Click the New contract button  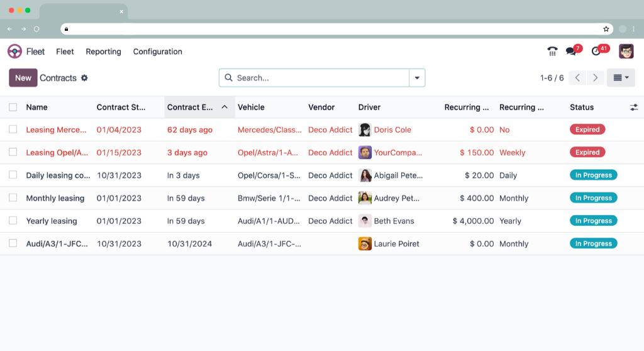(23, 78)
